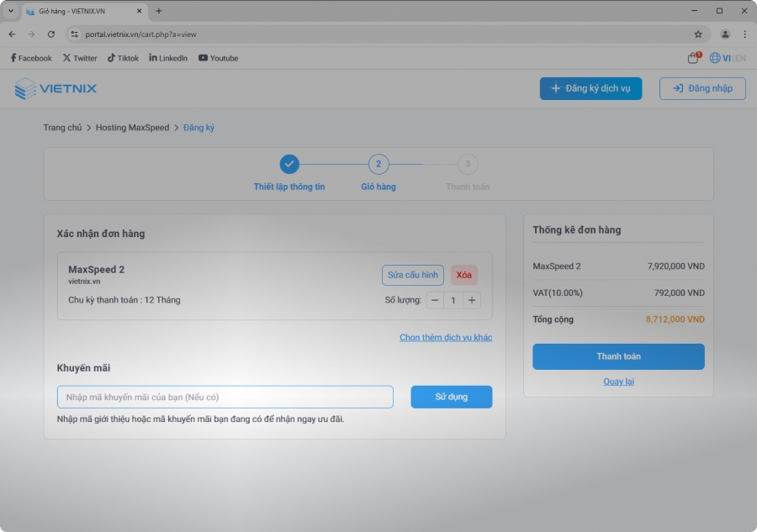The image size is (757, 532).
Task: Click the VIETNIX logo
Action: [x=56, y=89]
